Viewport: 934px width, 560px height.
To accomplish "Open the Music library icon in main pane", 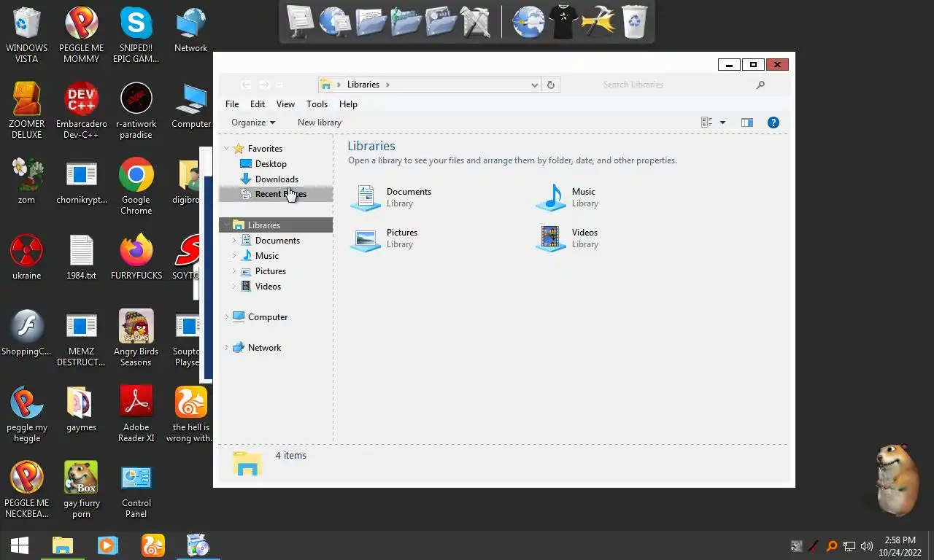I will pyautogui.click(x=551, y=198).
